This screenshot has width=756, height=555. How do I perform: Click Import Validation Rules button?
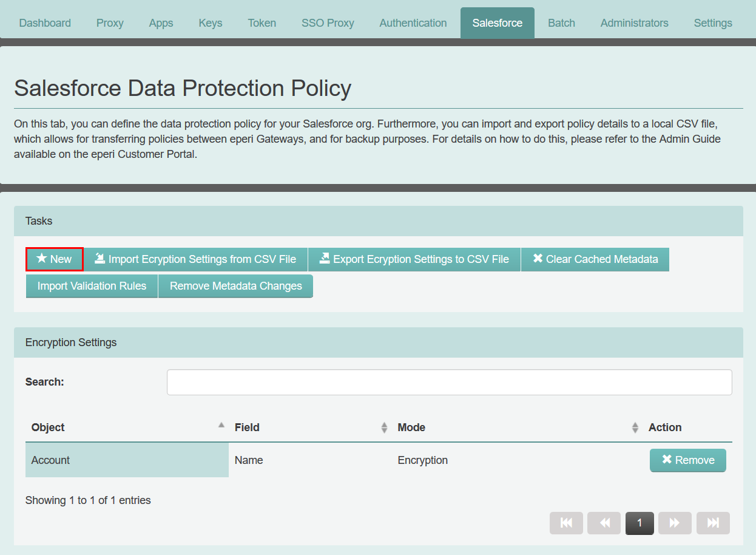[x=92, y=286]
